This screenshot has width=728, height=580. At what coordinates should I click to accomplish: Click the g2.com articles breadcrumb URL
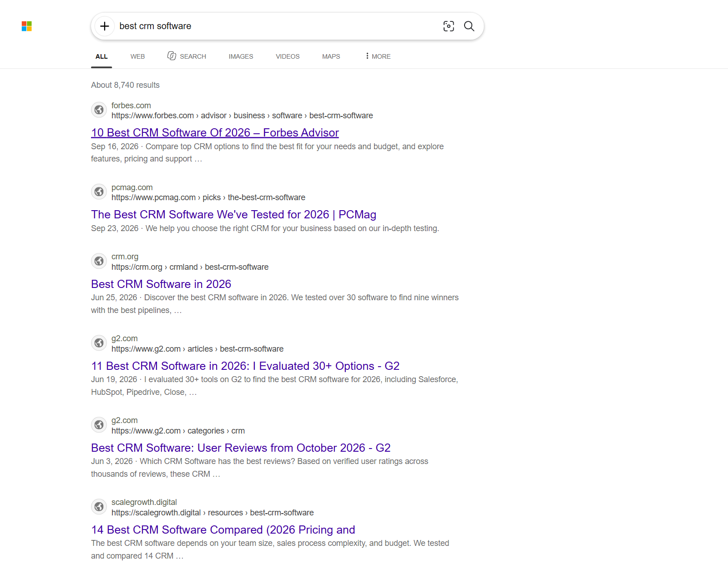[197, 349]
